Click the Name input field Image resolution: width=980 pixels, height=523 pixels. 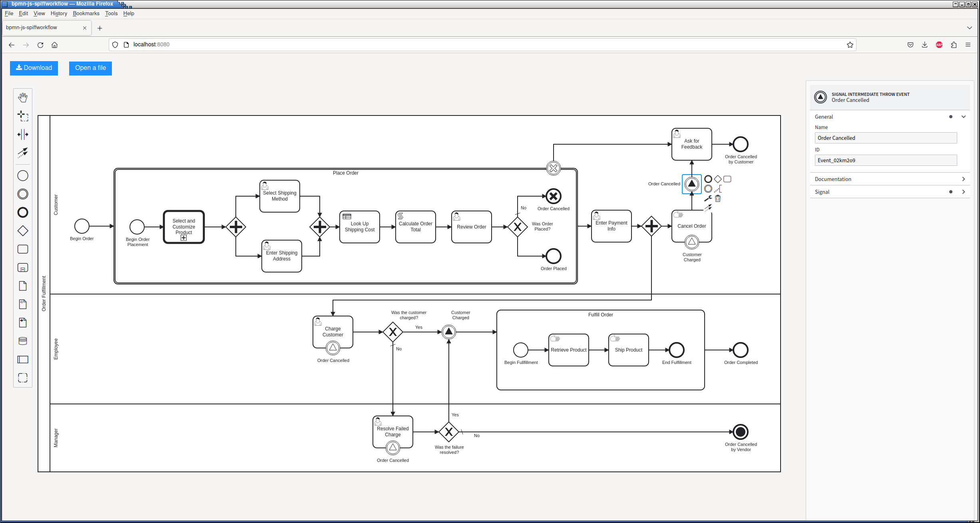click(886, 138)
